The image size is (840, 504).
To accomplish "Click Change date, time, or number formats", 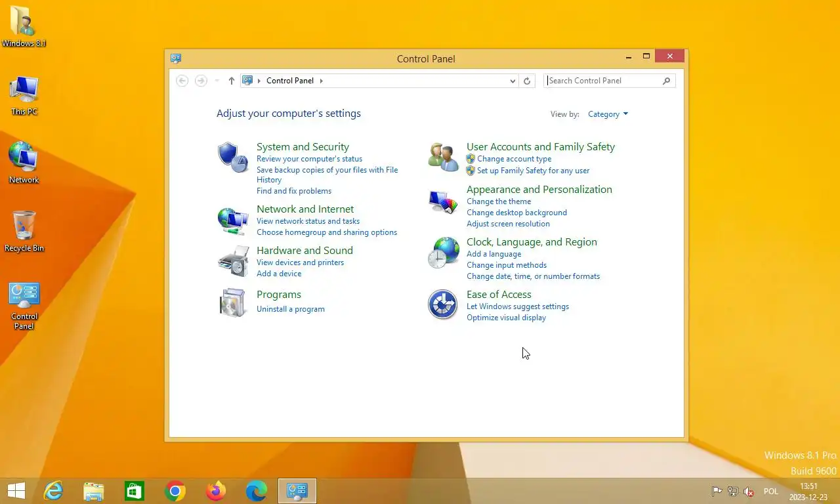I will point(533,276).
